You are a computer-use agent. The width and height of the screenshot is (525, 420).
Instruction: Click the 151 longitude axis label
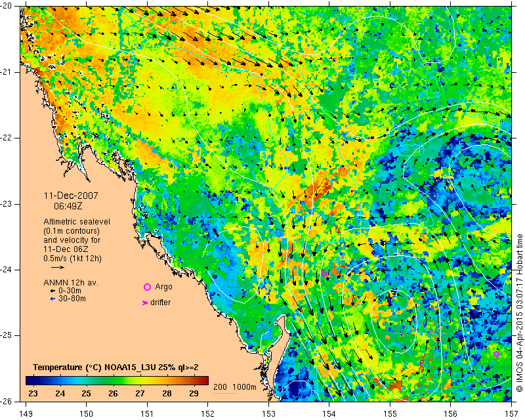point(147,413)
